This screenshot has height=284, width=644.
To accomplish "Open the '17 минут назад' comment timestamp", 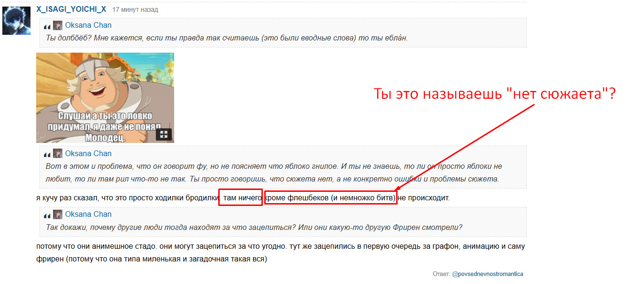I will point(135,10).
